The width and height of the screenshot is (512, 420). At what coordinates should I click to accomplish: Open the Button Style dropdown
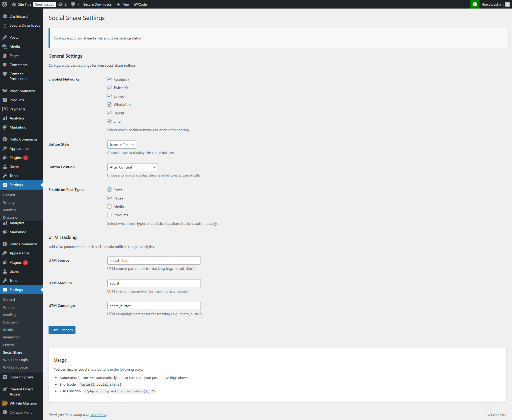click(x=122, y=145)
